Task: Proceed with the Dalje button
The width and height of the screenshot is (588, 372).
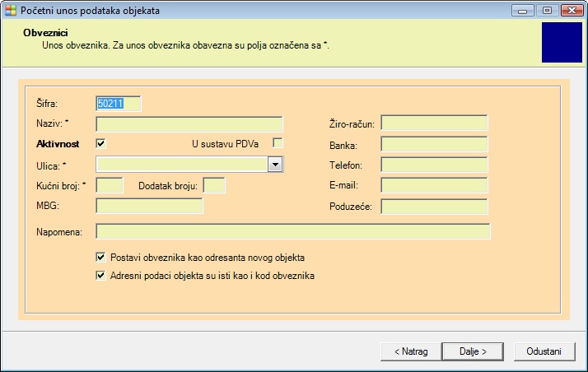Action: [473, 351]
